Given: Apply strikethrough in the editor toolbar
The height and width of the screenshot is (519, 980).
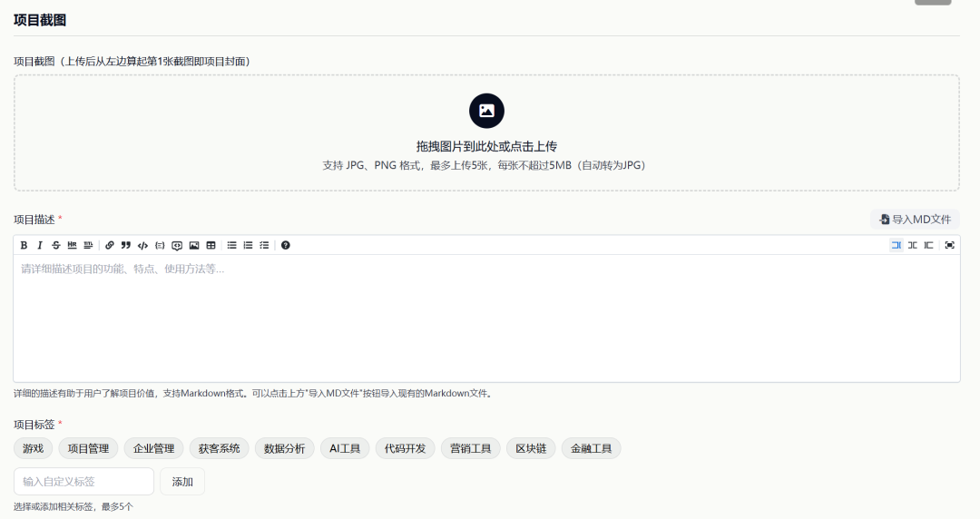Looking at the screenshot, I should point(55,245).
